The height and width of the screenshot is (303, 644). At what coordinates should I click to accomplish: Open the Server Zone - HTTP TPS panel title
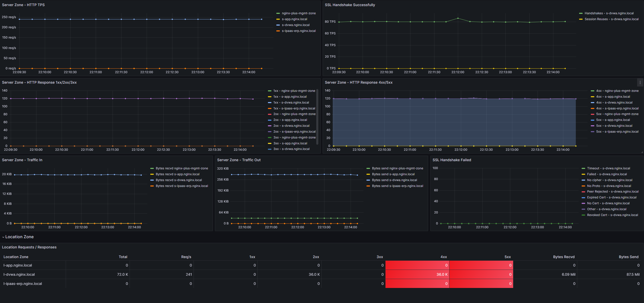(x=23, y=5)
